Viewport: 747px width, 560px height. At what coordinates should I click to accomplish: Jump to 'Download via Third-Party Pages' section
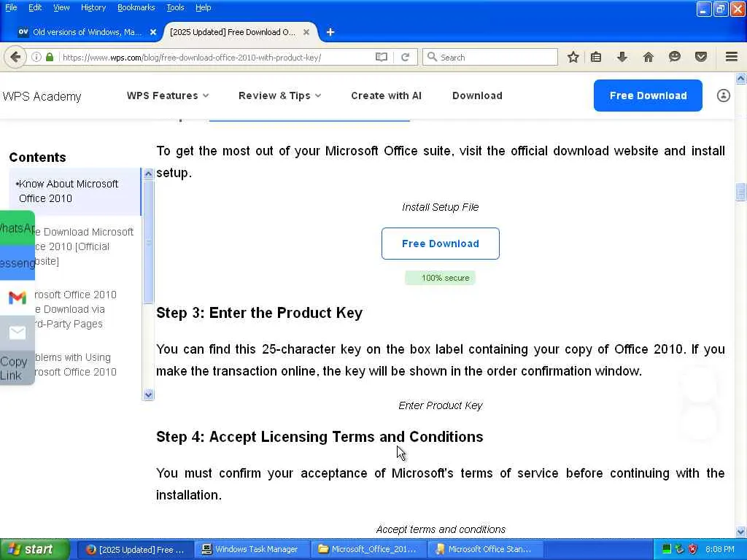pos(76,309)
